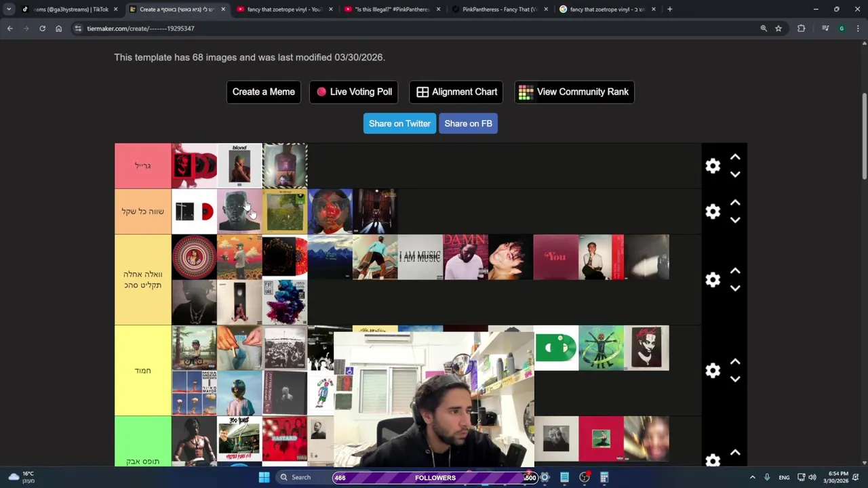
Task: Click the Create a Meme button
Action: [264, 92]
